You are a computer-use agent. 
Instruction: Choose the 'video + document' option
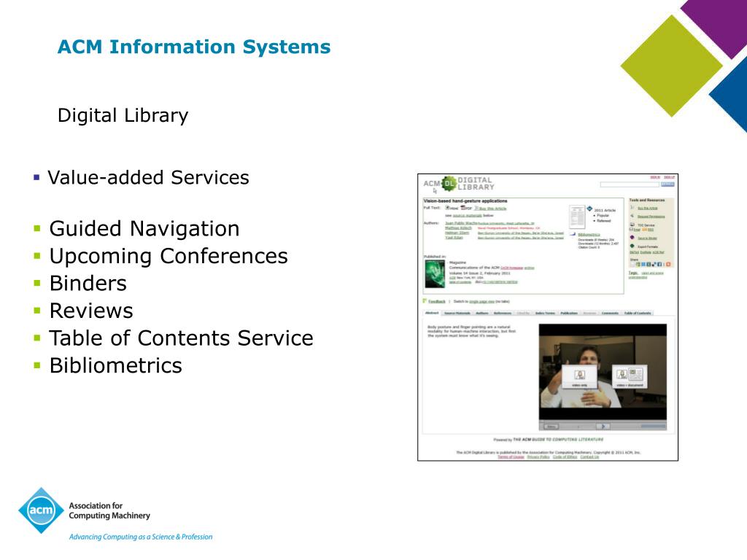coord(630,376)
